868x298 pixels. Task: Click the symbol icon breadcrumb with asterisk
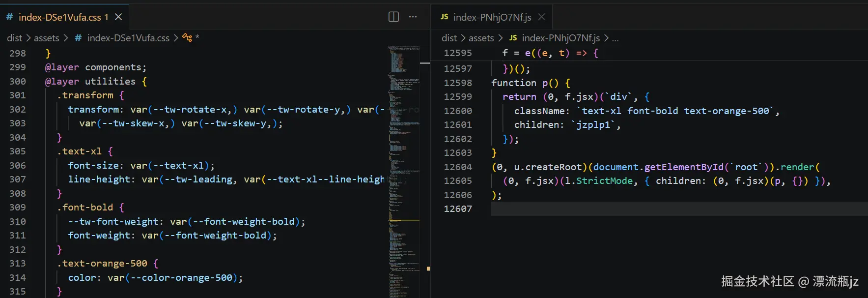pyautogui.click(x=191, y=38)
